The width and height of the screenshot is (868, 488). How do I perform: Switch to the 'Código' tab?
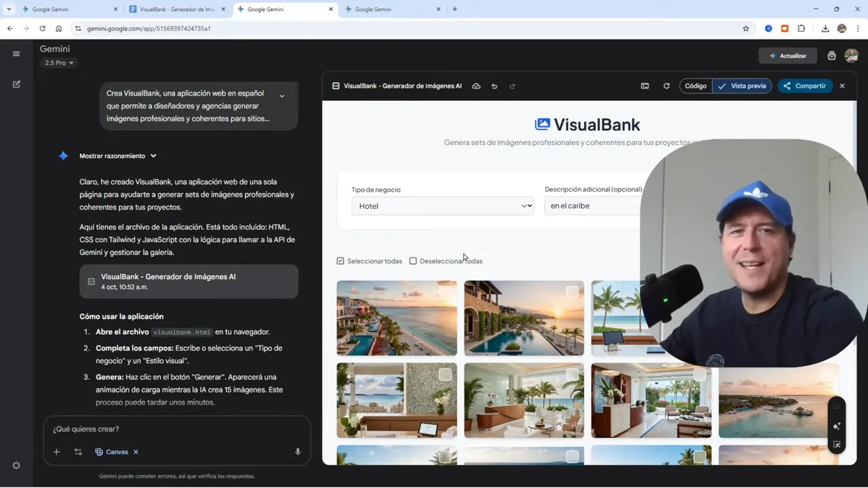pyautogui.click(x=696, y=86)
